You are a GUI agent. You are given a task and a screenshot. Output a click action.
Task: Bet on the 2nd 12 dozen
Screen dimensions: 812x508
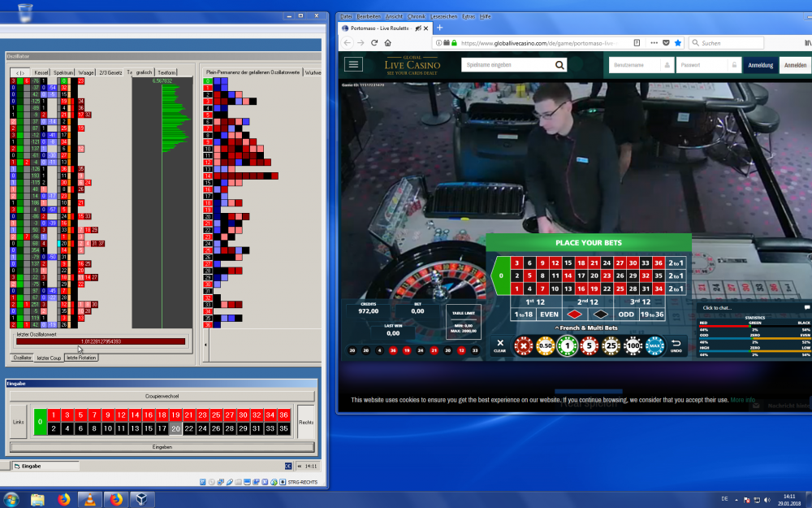(588, 302)
